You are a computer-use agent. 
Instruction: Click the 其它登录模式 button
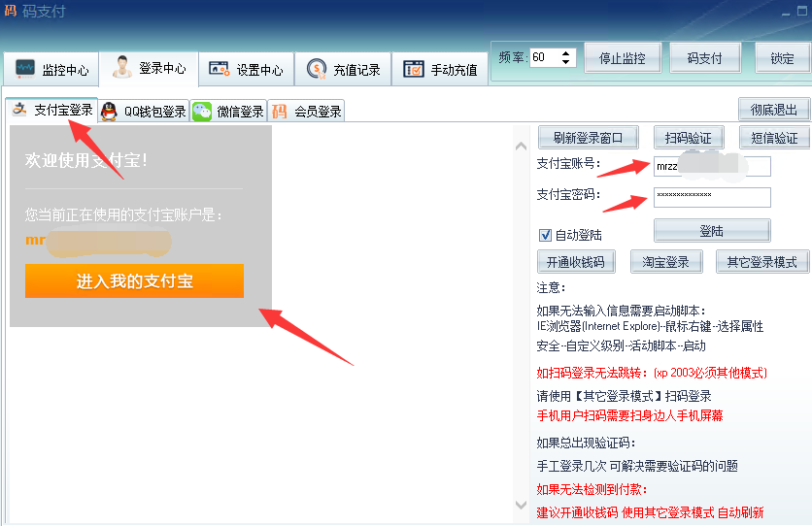click(761, 262)
